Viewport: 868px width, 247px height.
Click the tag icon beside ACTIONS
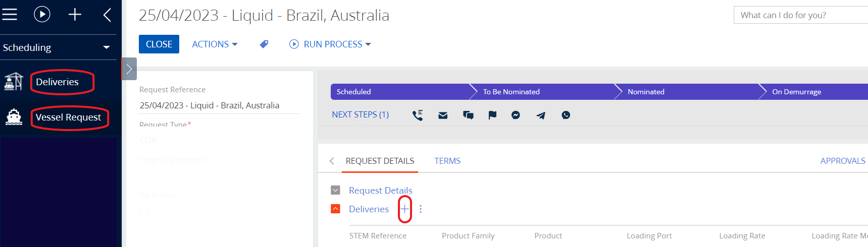pyautogui.click(x=264, y=44)
